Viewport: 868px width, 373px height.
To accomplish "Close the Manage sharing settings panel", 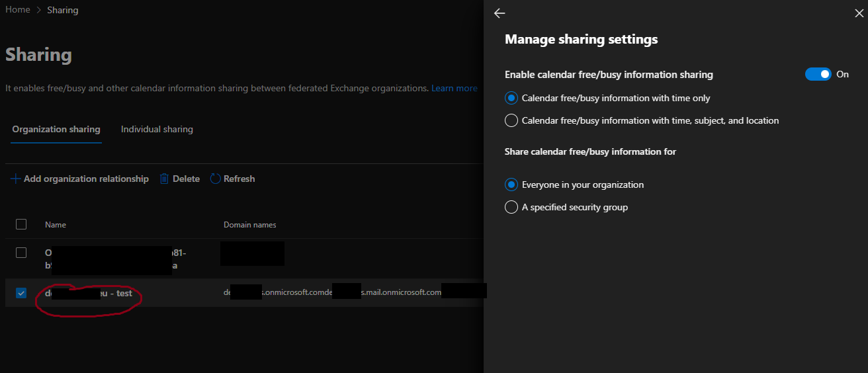I will tap(859, 13).
